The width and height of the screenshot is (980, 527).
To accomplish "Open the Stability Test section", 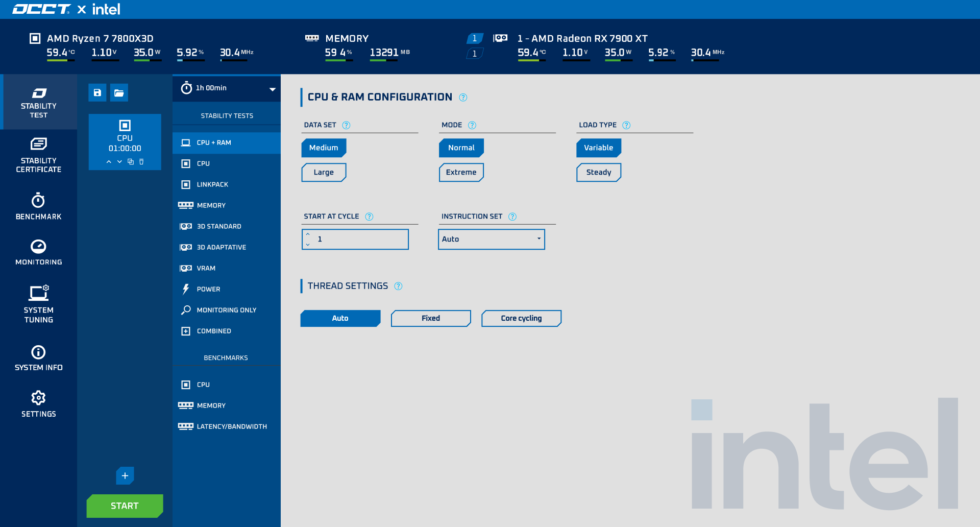I will pos(39,103).
